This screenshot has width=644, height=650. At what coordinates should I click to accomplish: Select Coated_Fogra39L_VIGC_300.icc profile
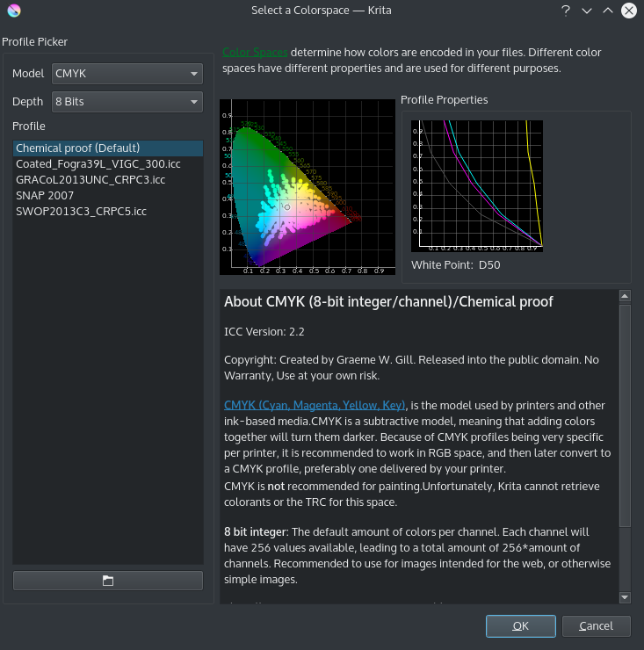[x=108, y=163]
